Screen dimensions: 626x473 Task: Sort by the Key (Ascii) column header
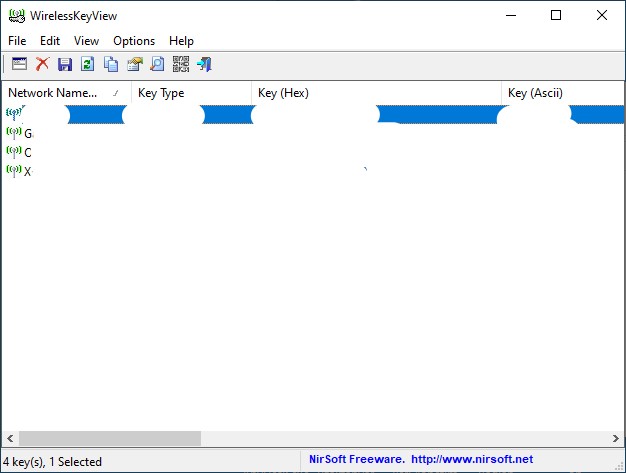[x=563, y=93]
